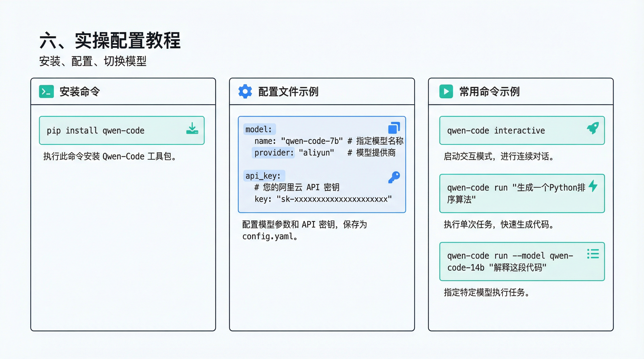Click the 配置文件示例 card heading

coord(288,92)
